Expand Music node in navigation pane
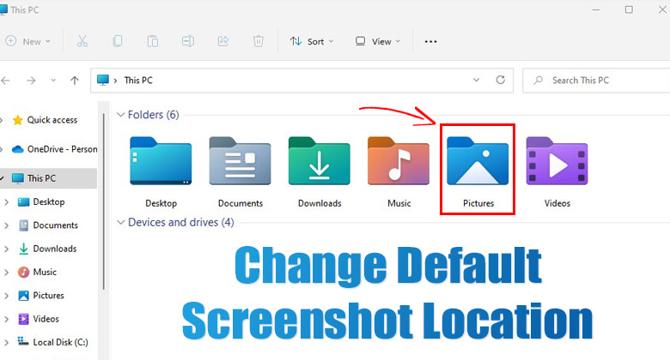 click(x=6, y=272)
